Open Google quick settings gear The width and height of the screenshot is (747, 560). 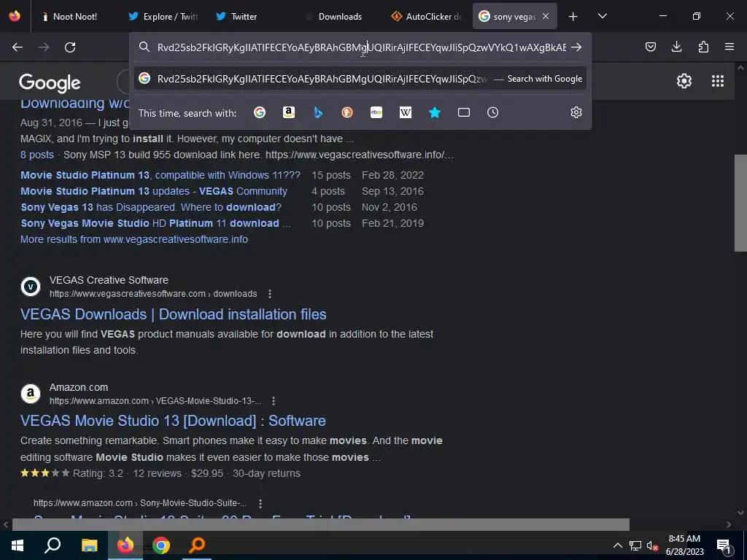684,81
